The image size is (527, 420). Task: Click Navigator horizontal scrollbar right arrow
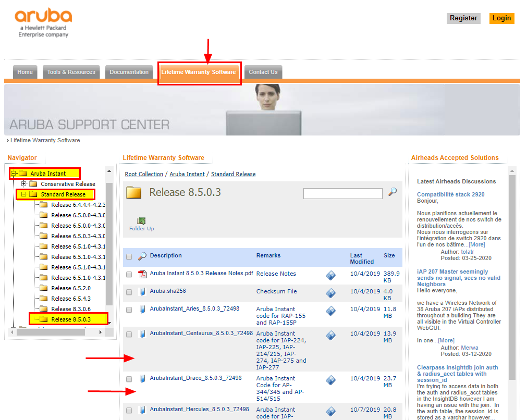(x=100, y=332)
